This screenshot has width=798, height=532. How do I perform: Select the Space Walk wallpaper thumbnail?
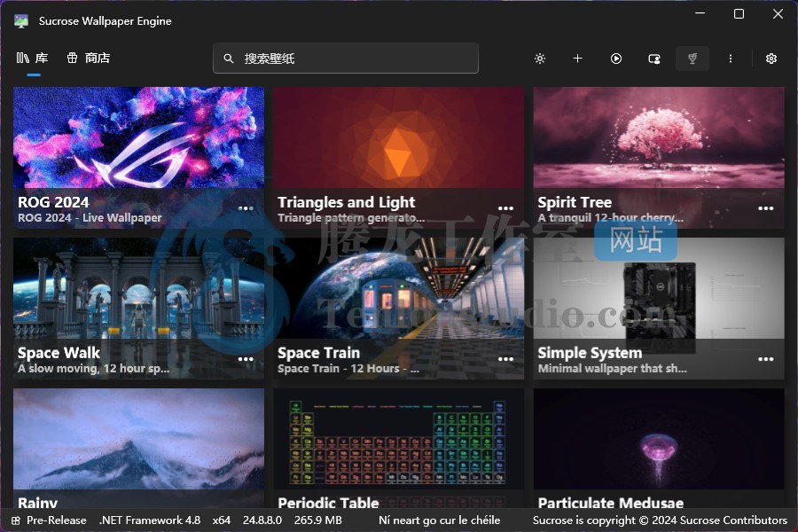point(138,288)
